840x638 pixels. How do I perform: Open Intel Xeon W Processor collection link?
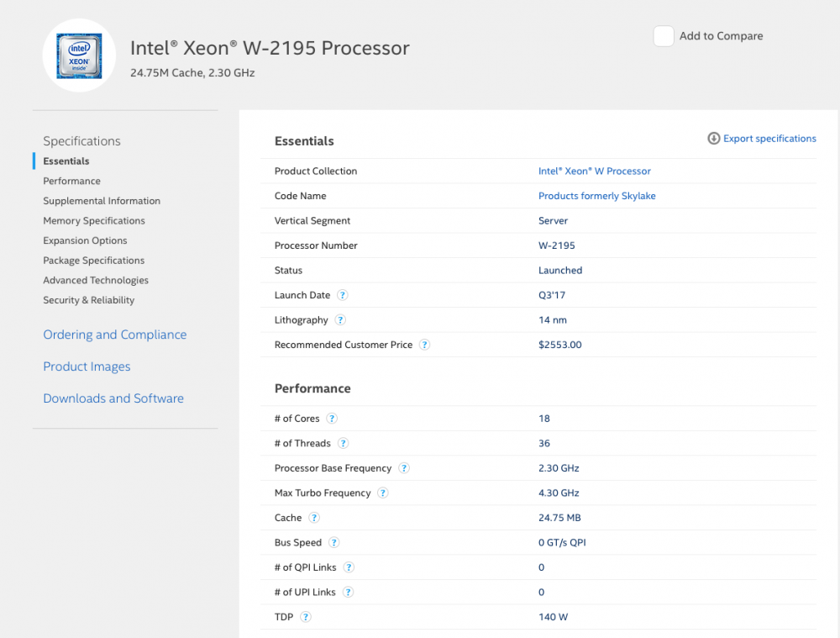pos(595,171)
